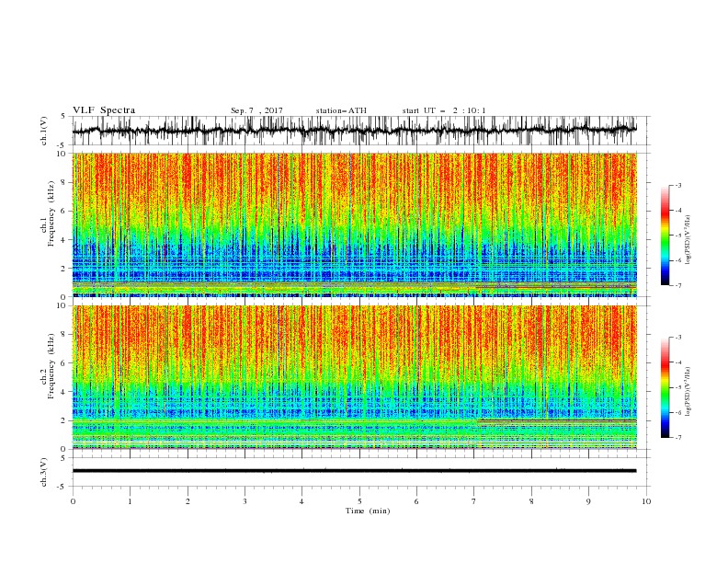Click the ch.2 frequency axis "6" tick label
728x563 pixels.
63,363
